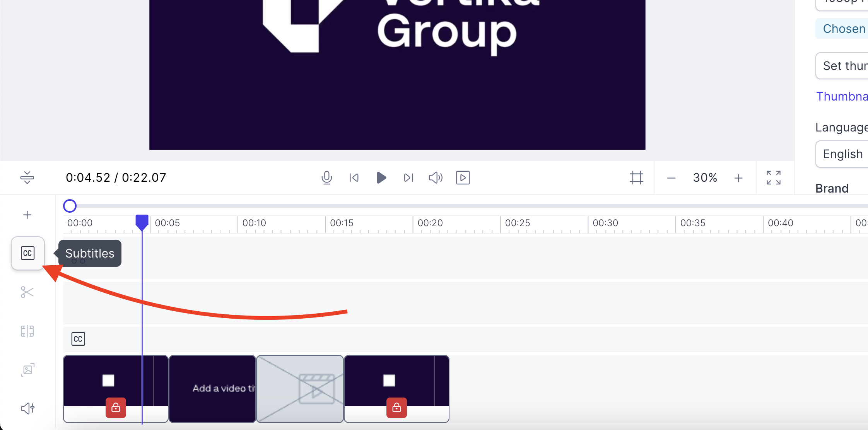This screenshot has height=430, width=868.
Task: Click the CC subtitle track icon
Action: (x=78, y=339)
